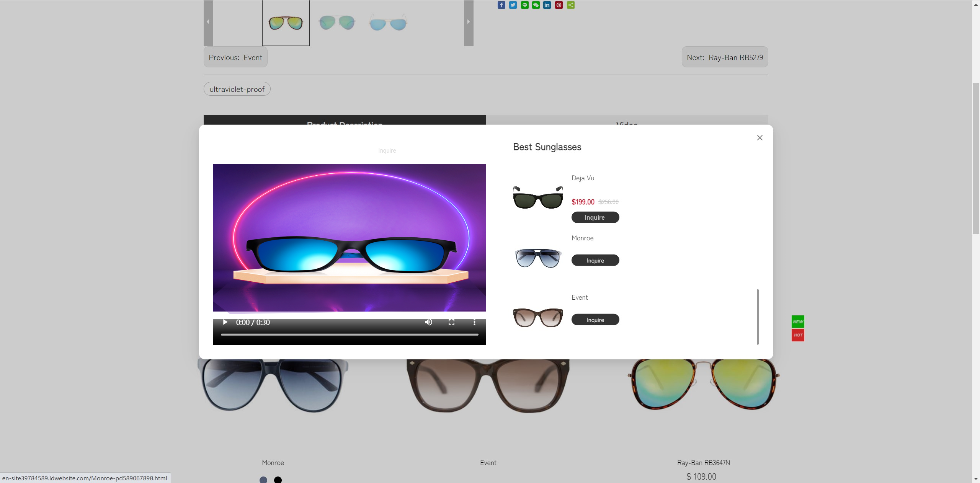This screenshot has width=980, height=483.
Task: Select the ultraviolet-proof tag
Action: click(237, 89)
